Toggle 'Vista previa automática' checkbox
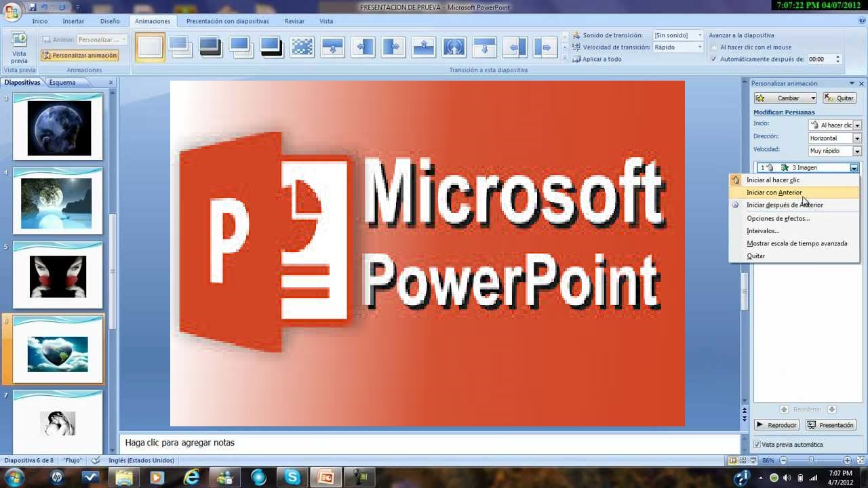 coord(757,445)
